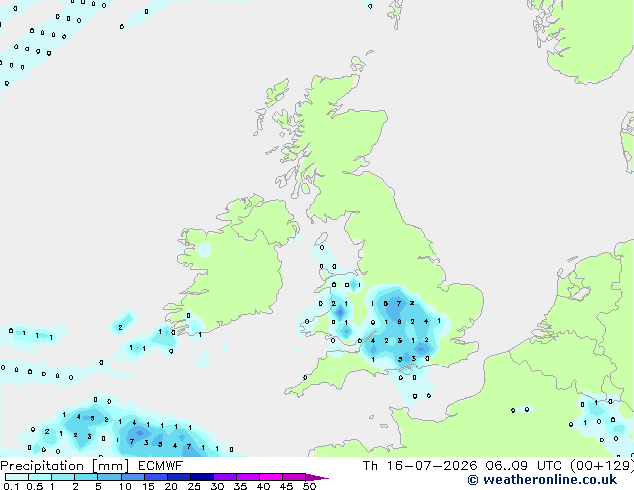Image resolution: width=634 pixels, height=490 pixels.
Task: Click the 'Precipitation [mm]' title text
Action: click(x=65, y=466)
